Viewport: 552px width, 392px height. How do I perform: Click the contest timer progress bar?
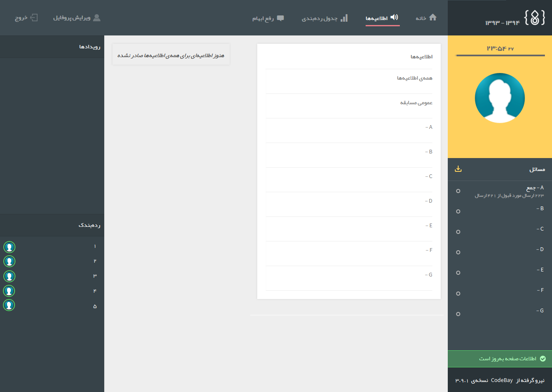click(500, 55)
